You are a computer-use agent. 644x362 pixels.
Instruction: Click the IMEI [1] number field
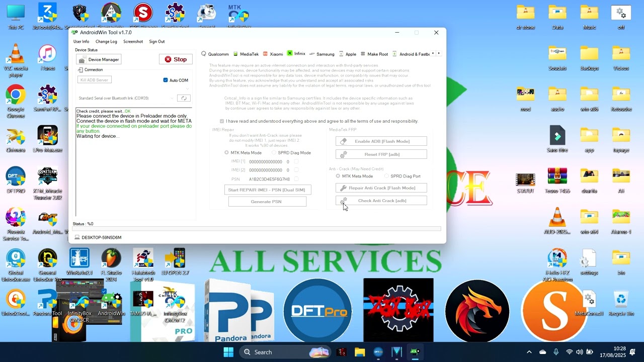pos(266,162)
